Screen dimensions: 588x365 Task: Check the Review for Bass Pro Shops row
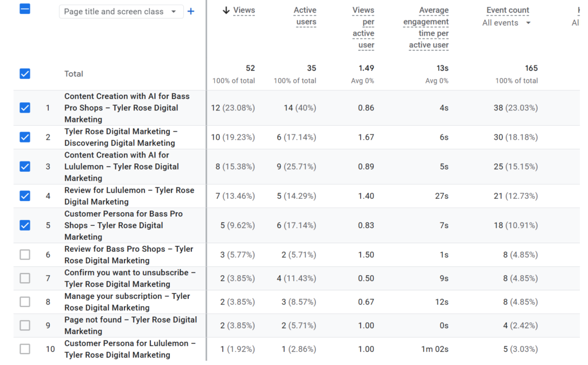click(25, 255)
